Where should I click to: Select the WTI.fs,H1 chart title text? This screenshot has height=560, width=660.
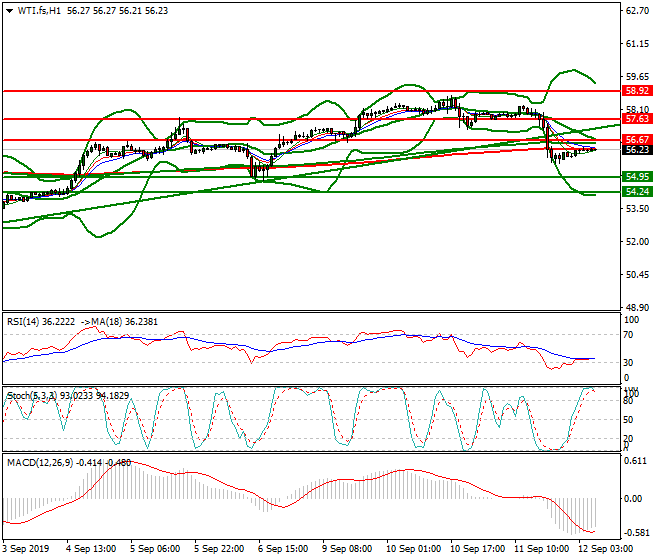37,11
